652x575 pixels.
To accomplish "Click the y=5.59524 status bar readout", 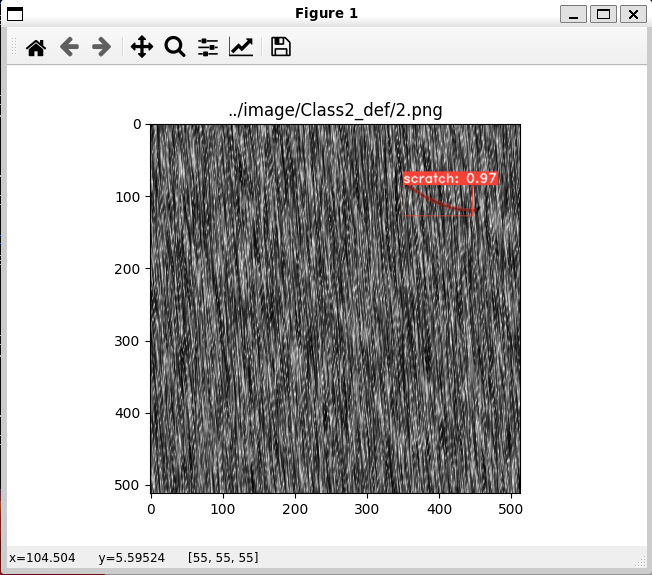I will [x=131, y=558].
